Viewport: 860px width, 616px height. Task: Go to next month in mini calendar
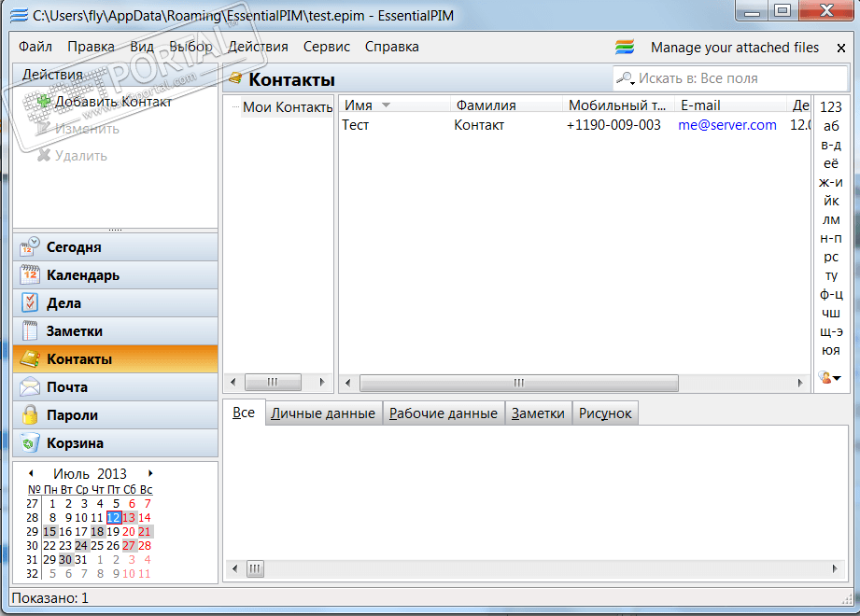(x=150, y=473)
